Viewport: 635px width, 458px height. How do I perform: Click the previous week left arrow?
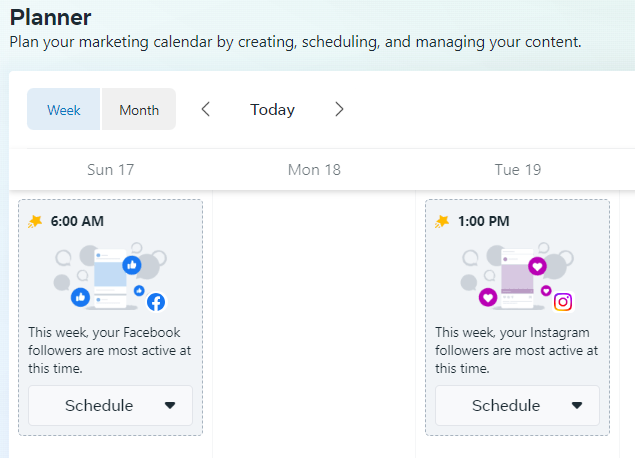pyautogui.click(x=206, y=110)
